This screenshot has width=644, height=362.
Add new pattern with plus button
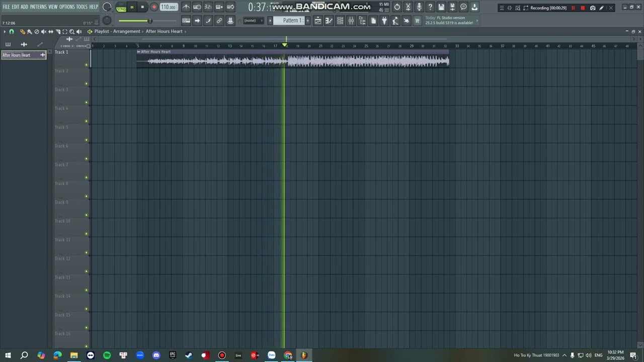(x=308, y=21)
